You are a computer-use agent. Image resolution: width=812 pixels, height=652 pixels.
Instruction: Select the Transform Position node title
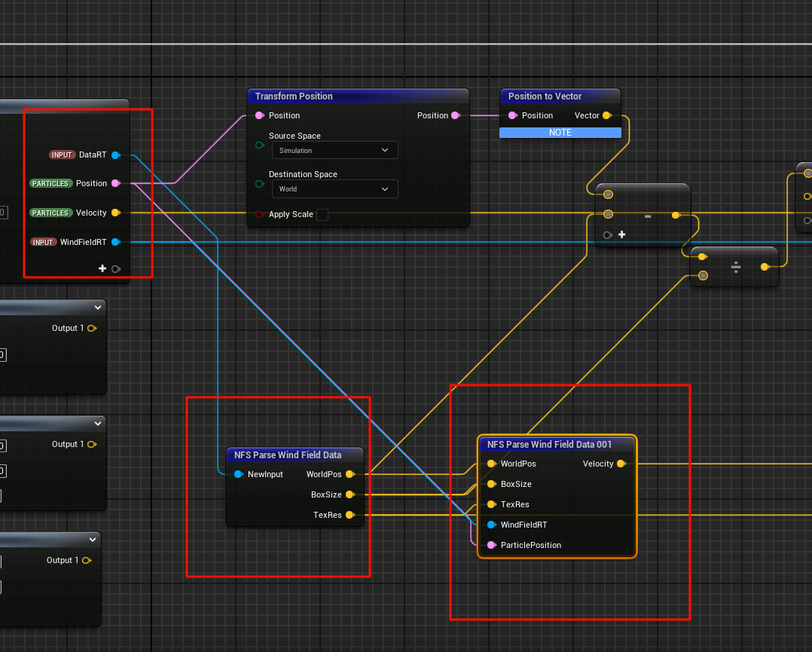point(294,96)
